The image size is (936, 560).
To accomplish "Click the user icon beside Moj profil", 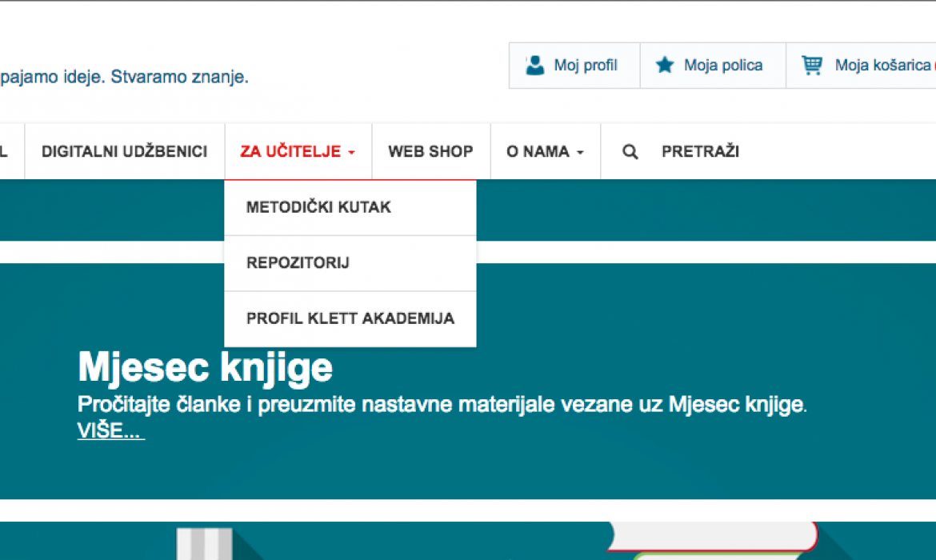I will [534, 66].
